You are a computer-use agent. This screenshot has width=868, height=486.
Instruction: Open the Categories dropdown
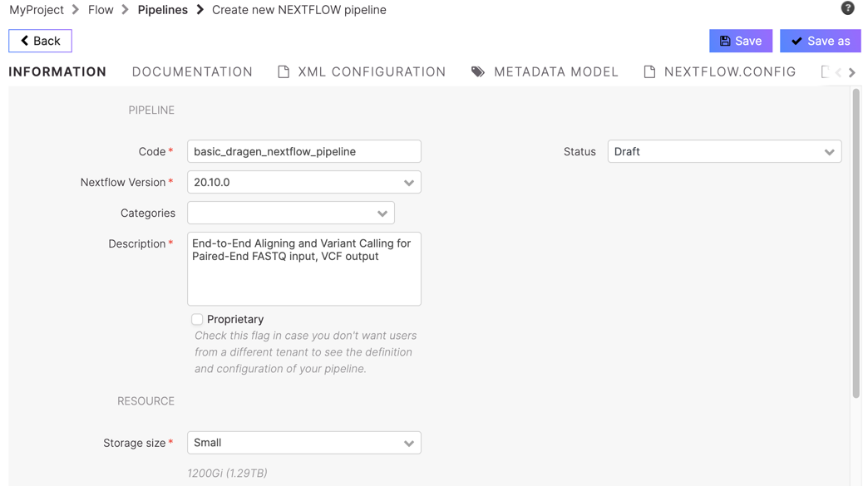(291, 213)
